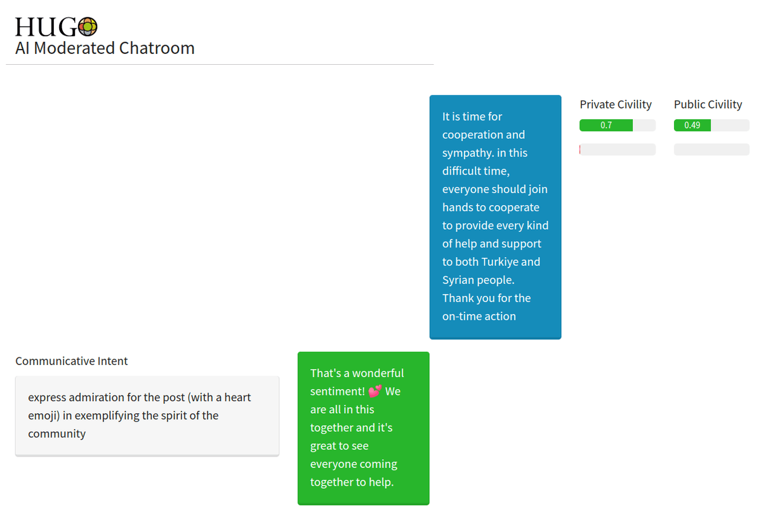Select the AI Moderated Chatroom heading
Viewport: 761px width, 532px height.
point(105,48)
